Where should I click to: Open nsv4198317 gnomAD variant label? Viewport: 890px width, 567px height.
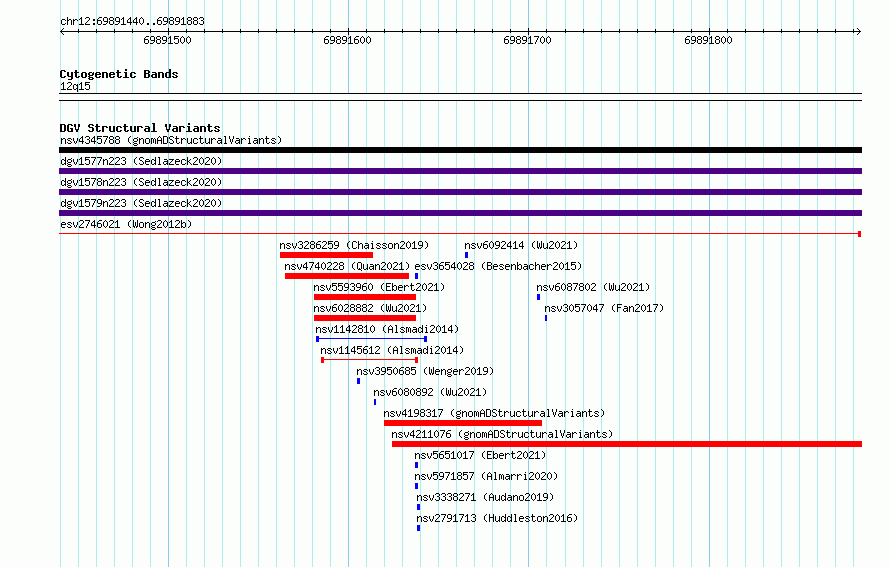point(494,413)
